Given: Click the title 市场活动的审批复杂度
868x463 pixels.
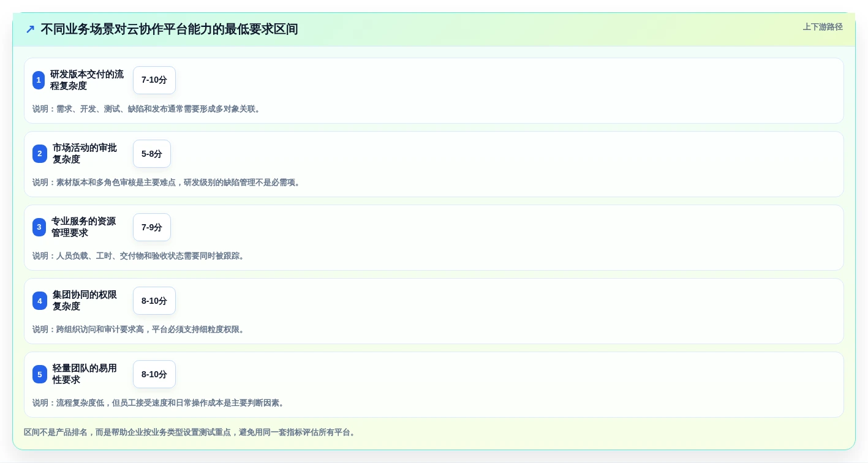Looking at the screenshot, I should point(85,154).
